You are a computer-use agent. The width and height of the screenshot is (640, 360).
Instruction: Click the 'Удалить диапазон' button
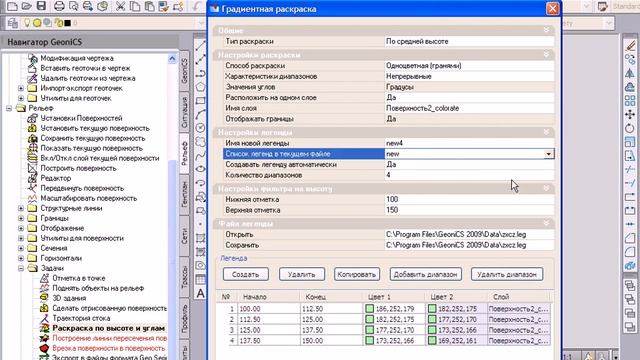tap(507, 274)
